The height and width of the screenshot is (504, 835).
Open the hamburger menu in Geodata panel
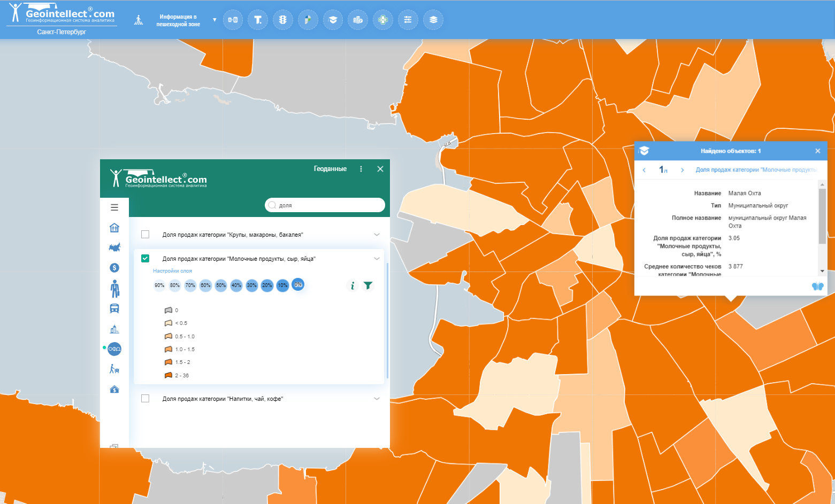click(114, 207)
